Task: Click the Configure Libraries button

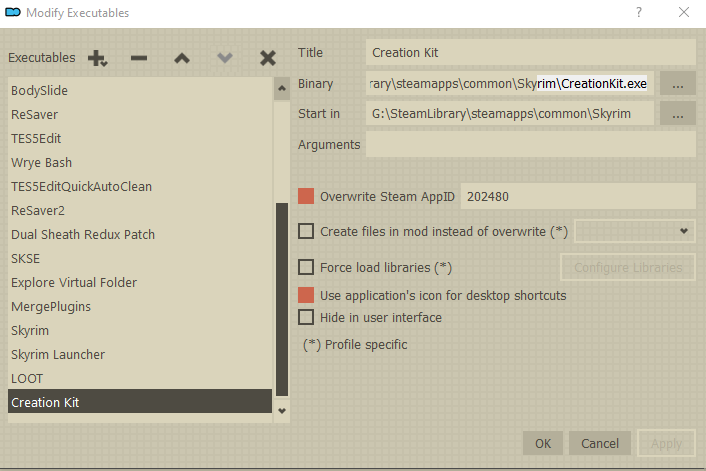Action: [628, 267]
